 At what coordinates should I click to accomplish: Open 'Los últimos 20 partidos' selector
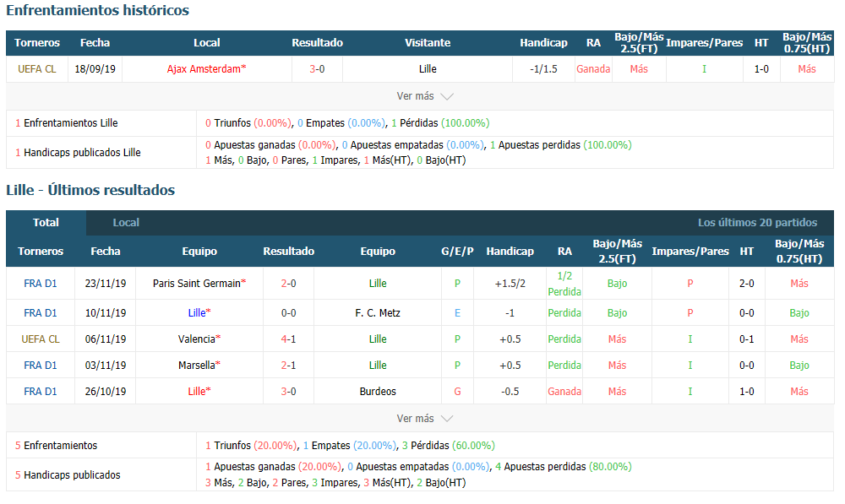point(757,222)
